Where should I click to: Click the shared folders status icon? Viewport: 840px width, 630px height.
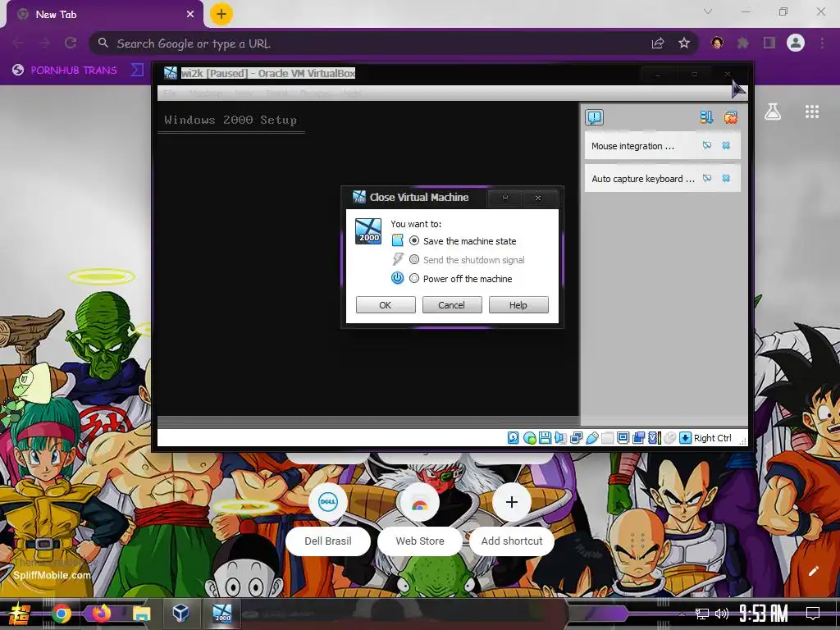[x=608, y=438]
